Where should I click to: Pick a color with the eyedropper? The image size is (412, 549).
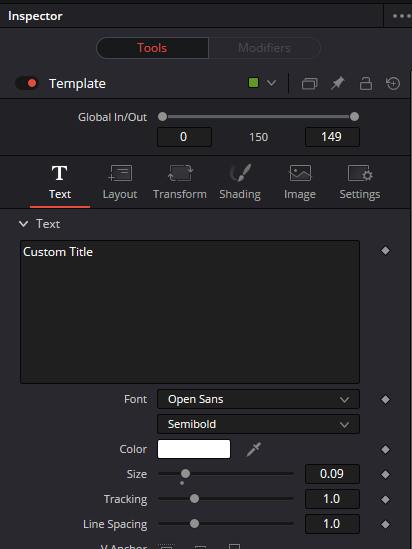click(x=253, y=449)
